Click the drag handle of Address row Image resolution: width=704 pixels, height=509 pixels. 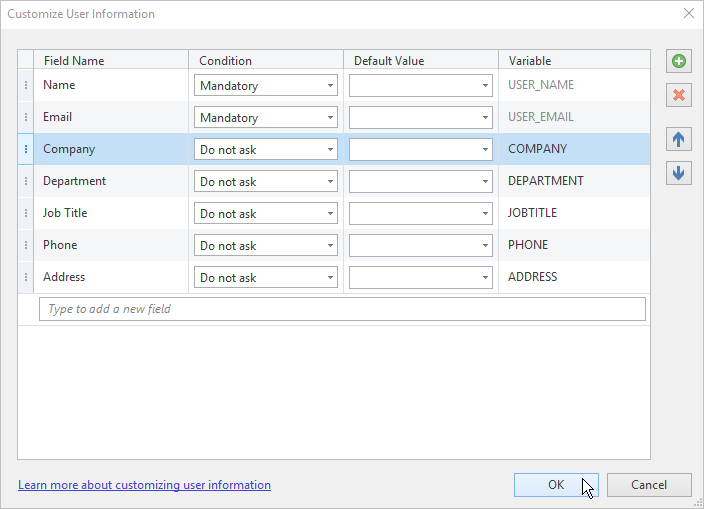26,276
